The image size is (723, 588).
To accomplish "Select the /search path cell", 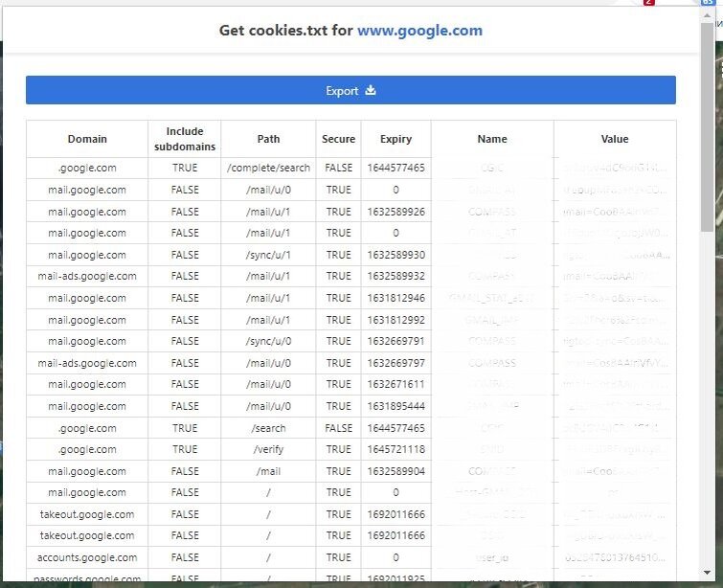I will click(x=268, y=428).
